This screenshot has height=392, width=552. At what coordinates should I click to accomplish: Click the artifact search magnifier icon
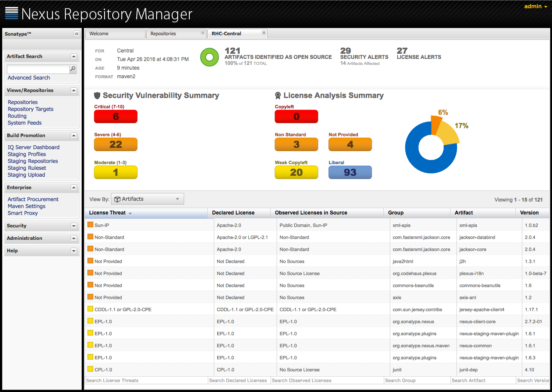point(73,69)
